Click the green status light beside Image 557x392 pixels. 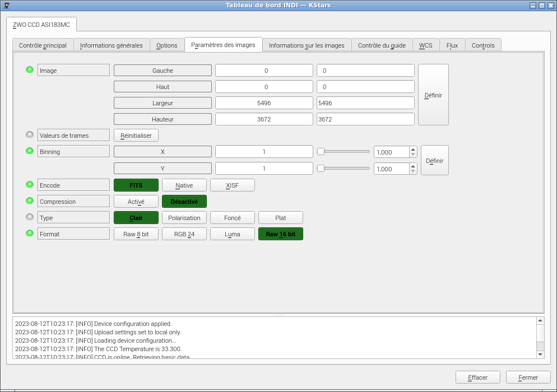coord(30,69)
